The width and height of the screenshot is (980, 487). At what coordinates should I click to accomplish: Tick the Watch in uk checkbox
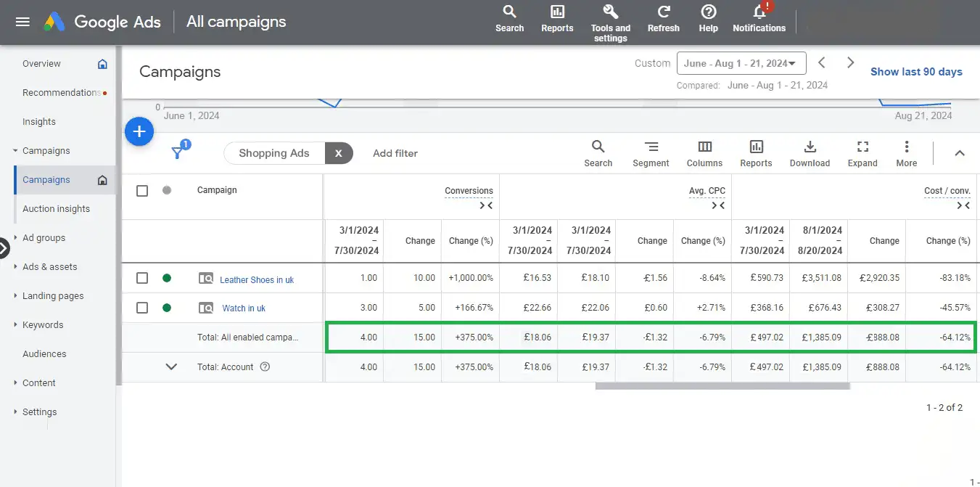point(142,308)
